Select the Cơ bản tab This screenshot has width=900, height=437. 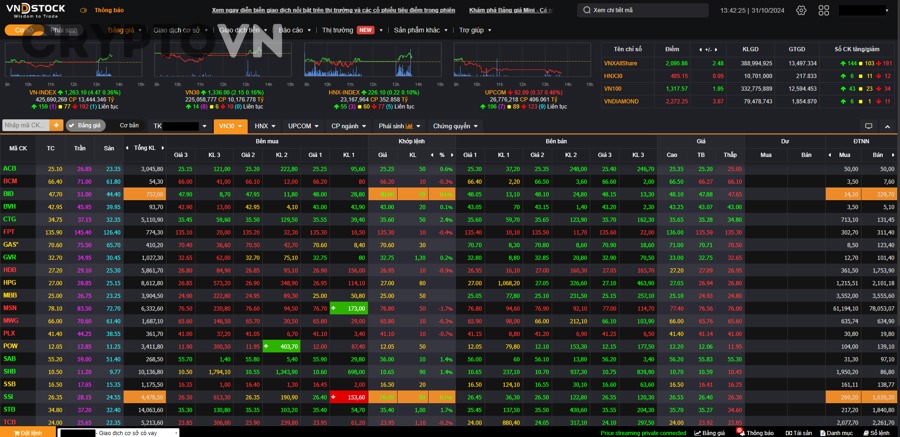[129, 125]
